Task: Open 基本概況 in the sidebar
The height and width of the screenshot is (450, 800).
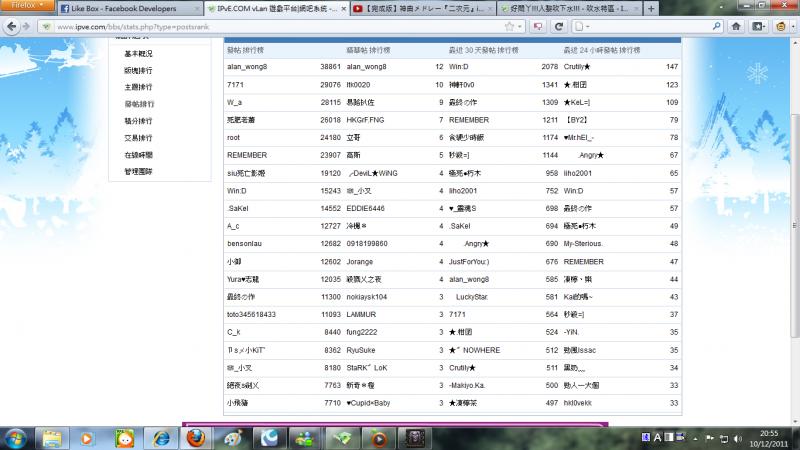Action: pyautogui.click(x=139, y=53)
